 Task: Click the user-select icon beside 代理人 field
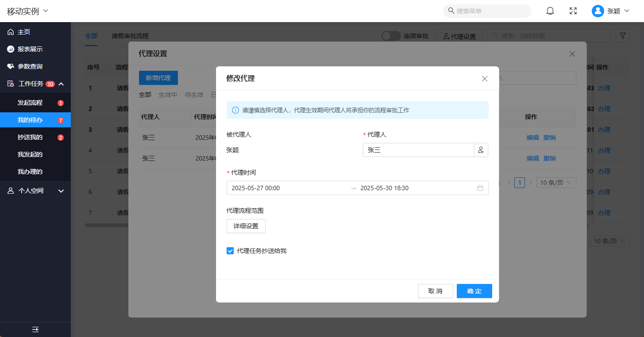481,150
